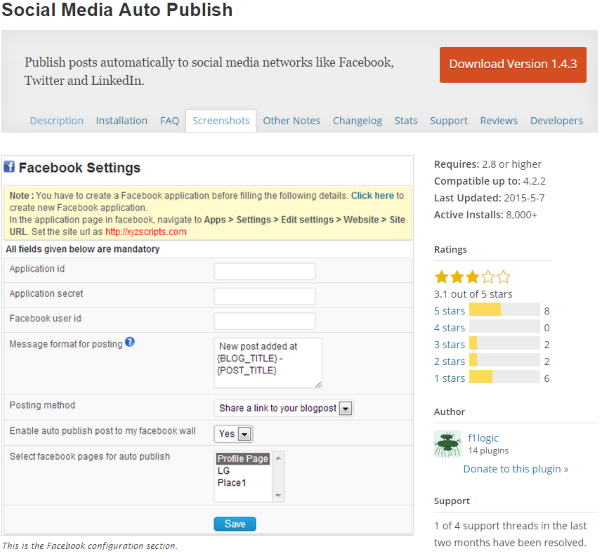Go to the Other Notes tab
This screenshot has height=554, width=600.
291,121
